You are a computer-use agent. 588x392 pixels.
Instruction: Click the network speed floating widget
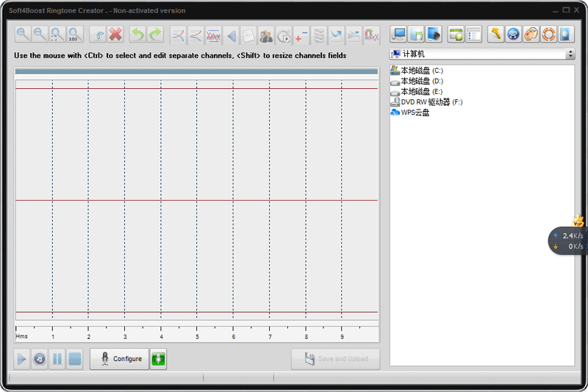tap(567, 240)
